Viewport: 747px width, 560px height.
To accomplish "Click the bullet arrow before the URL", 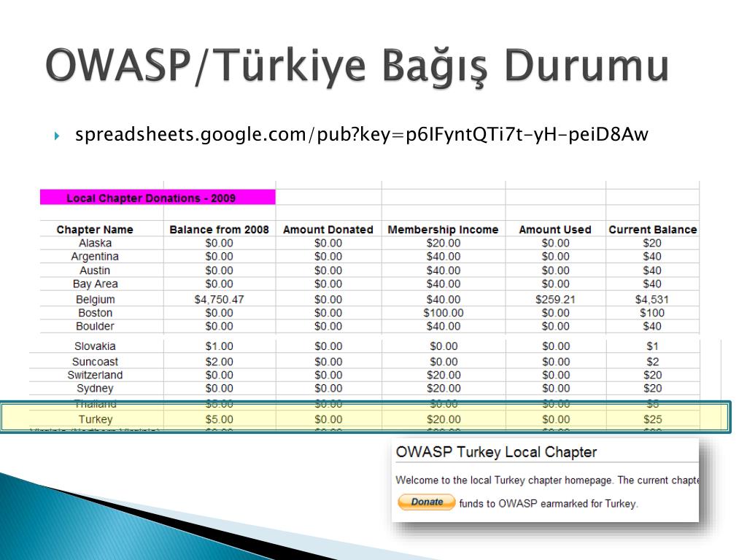I will [x=57, y=136].
